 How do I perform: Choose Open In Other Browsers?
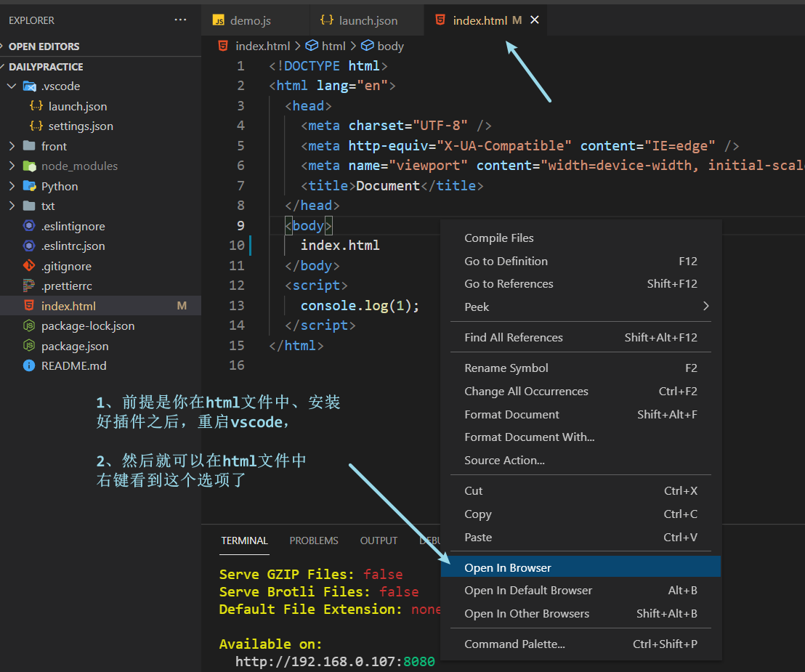point(581,613)
